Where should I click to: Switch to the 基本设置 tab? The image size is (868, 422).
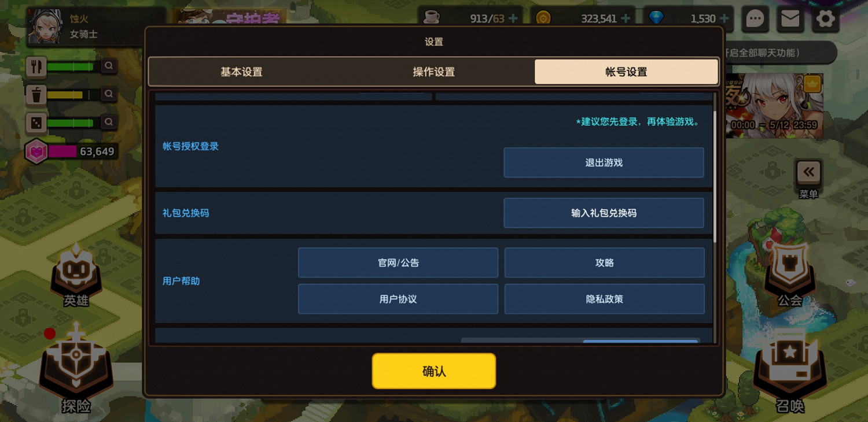241,72
